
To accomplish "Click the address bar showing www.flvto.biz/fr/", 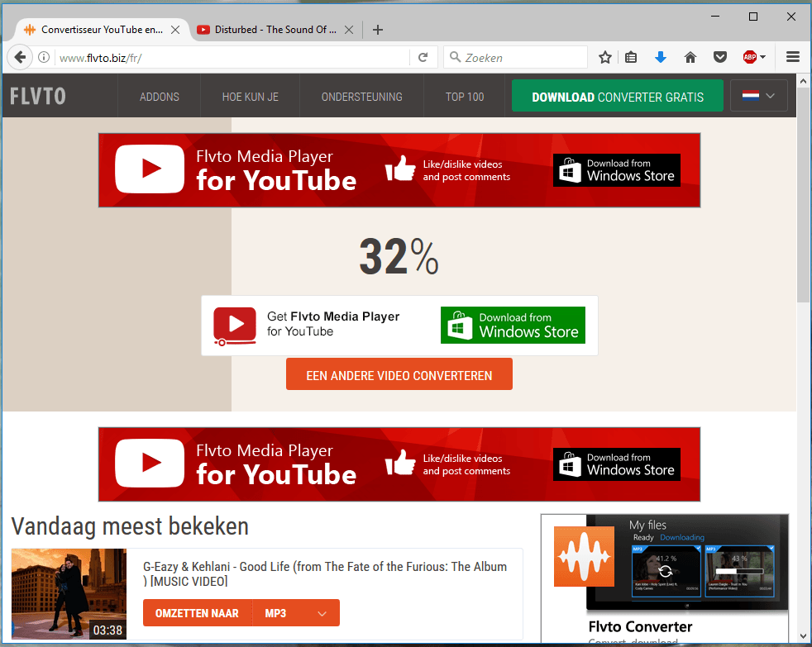I will click(x=233, y=58).
